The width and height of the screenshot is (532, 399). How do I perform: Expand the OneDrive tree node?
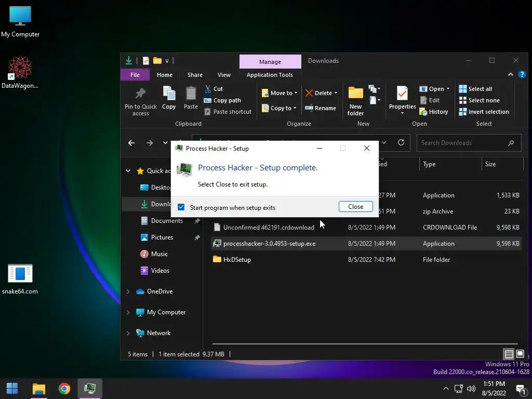click(128, 291)
